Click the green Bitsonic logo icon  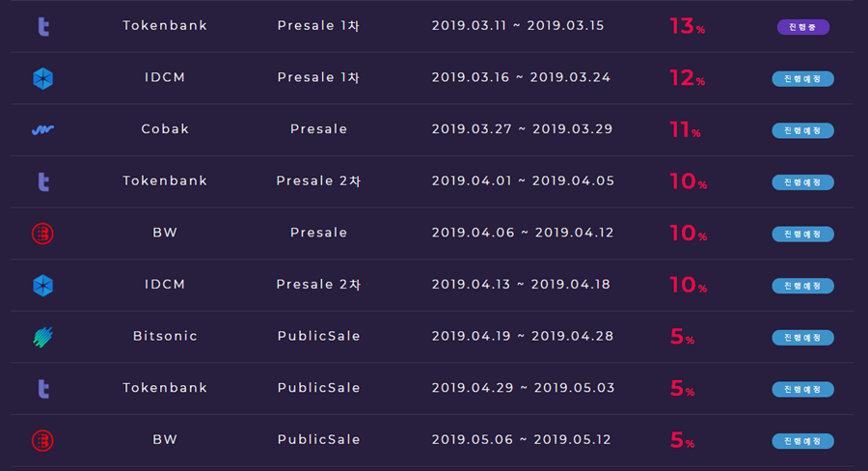click(x=42, y=337)
